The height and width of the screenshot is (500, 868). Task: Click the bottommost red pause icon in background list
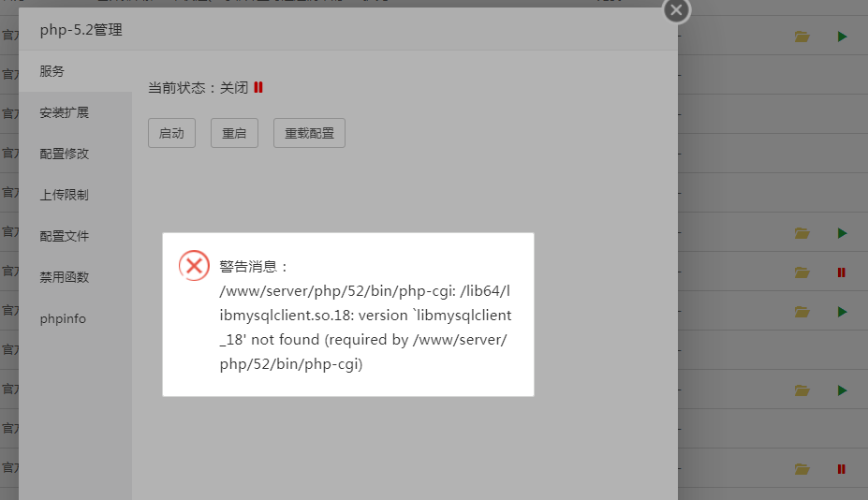coord(842,469)
